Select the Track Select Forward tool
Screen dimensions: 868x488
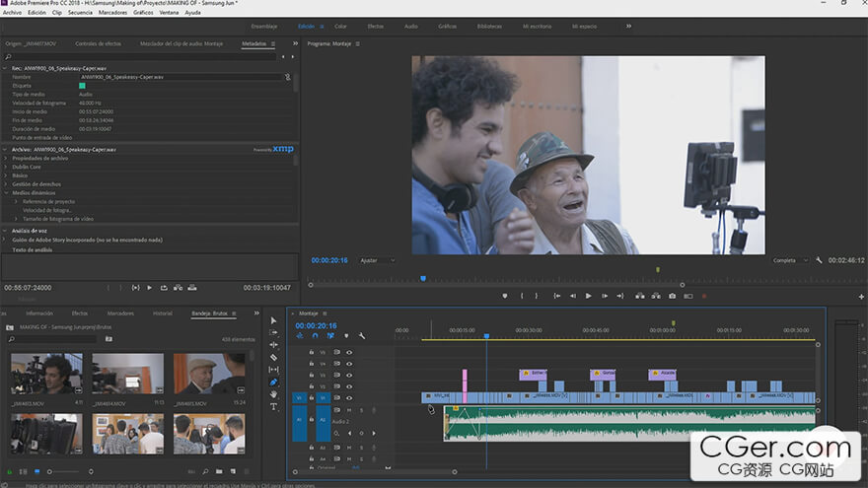pyautogui.click(x=273, y=332)
